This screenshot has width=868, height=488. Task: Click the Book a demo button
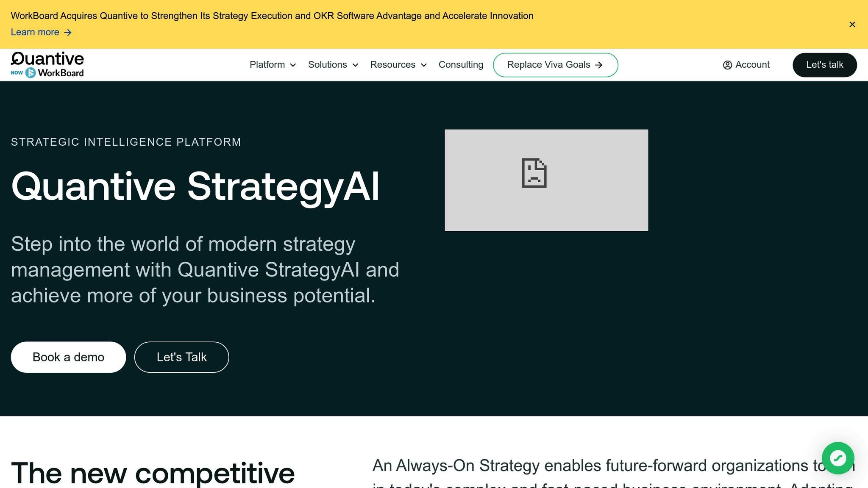coord(68,357)
